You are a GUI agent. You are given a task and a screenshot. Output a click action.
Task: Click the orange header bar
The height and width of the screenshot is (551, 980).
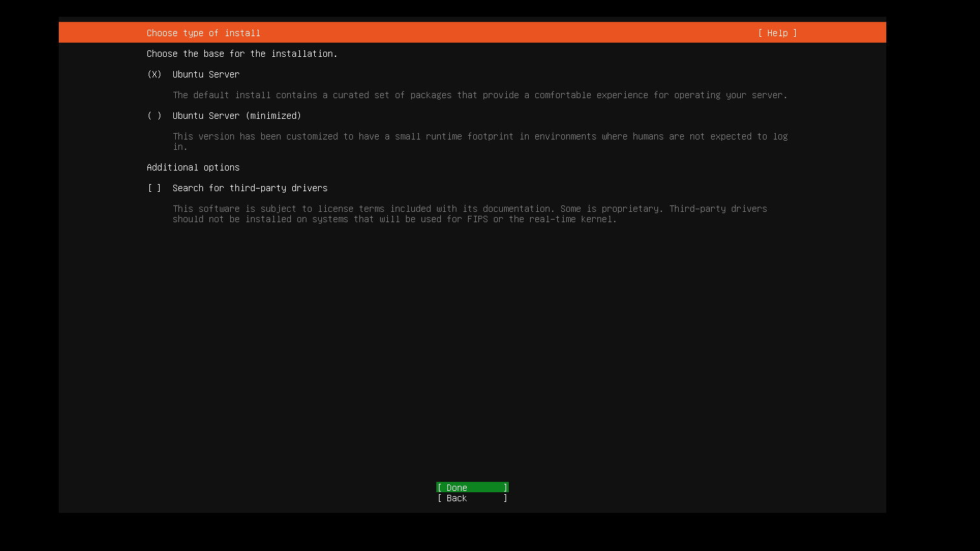pyautogui.click(x=472, y=32)
